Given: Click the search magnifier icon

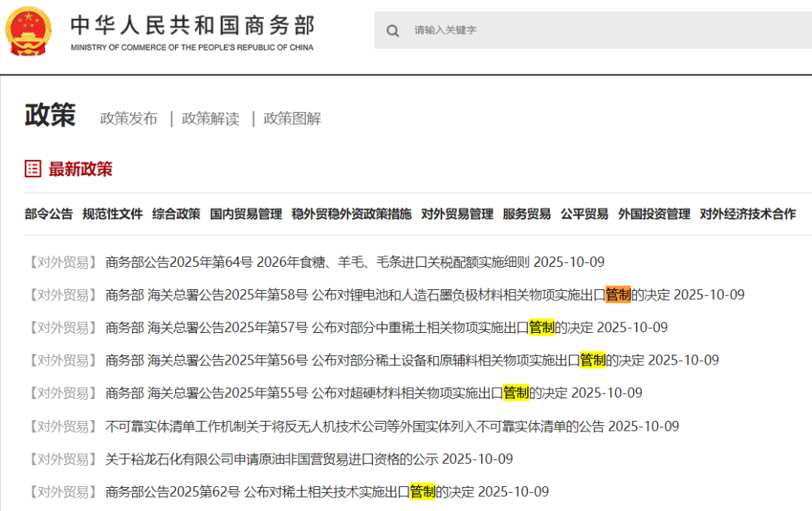Looking at the screenshot, I should click(392, 31).
